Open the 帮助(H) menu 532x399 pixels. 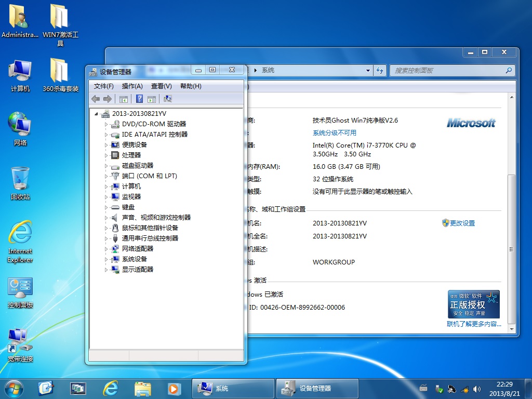click(x=191, y=86)
